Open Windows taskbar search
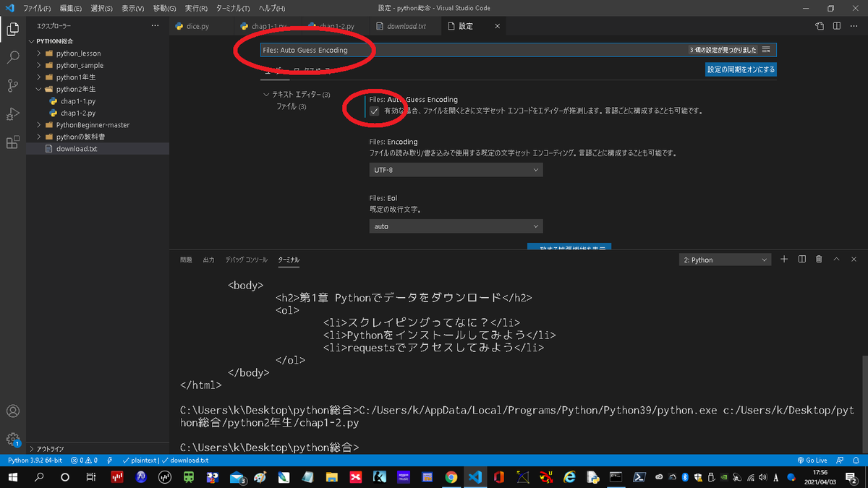The image size is (868, 488). 39,477
